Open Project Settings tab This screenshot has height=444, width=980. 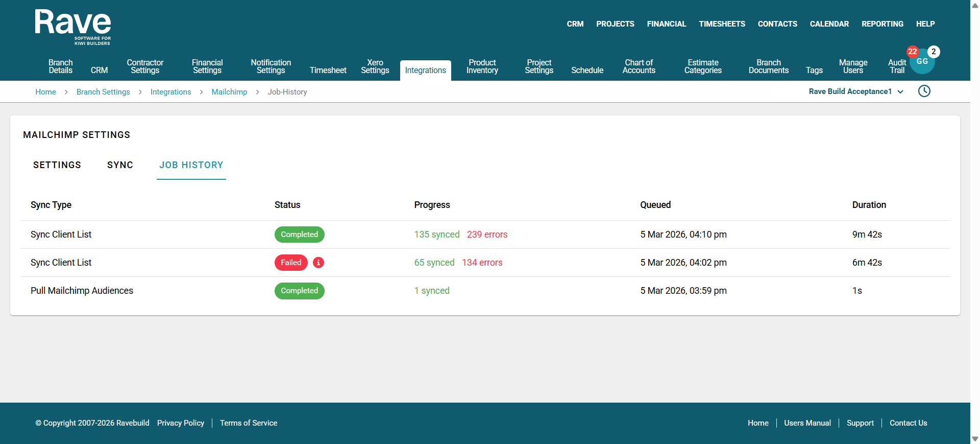(x=539, y=66)
